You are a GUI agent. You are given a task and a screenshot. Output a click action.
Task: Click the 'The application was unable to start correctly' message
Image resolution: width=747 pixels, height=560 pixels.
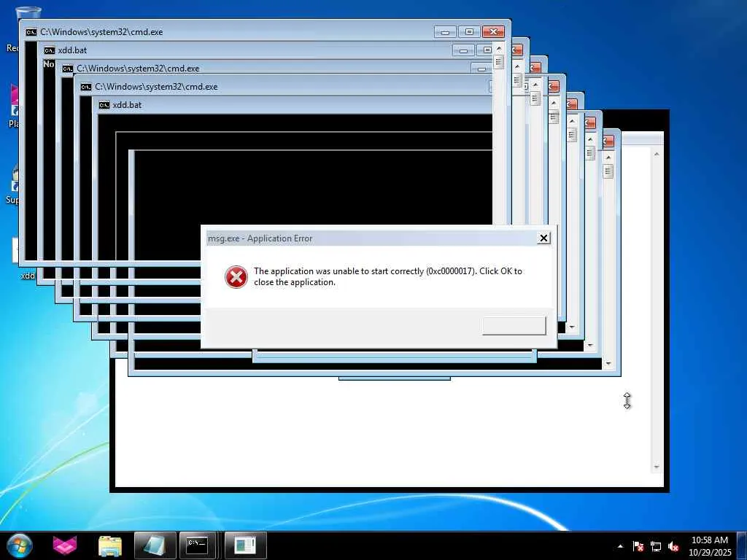tap(388, 276)
